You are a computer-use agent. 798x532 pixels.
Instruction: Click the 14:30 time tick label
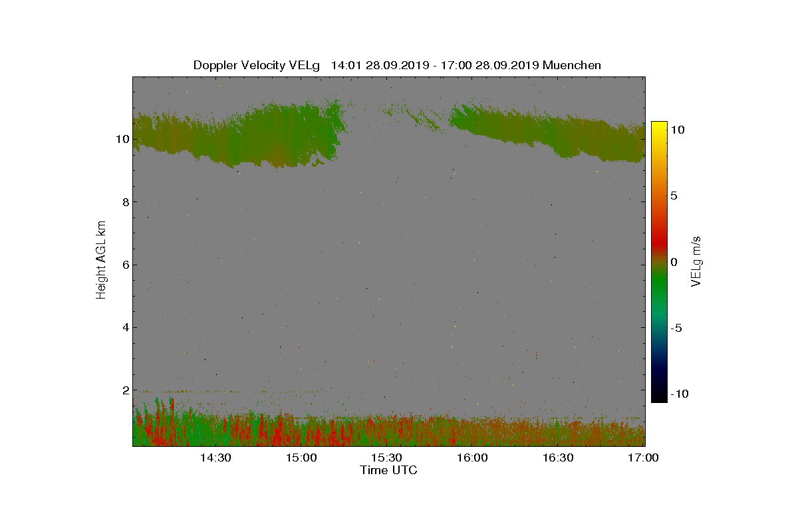click(215, 458)
